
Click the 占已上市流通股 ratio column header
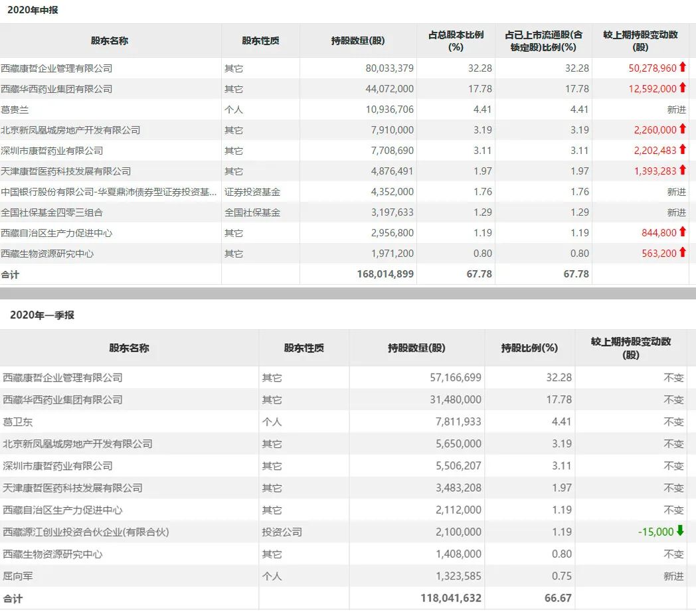pos(543,41)
